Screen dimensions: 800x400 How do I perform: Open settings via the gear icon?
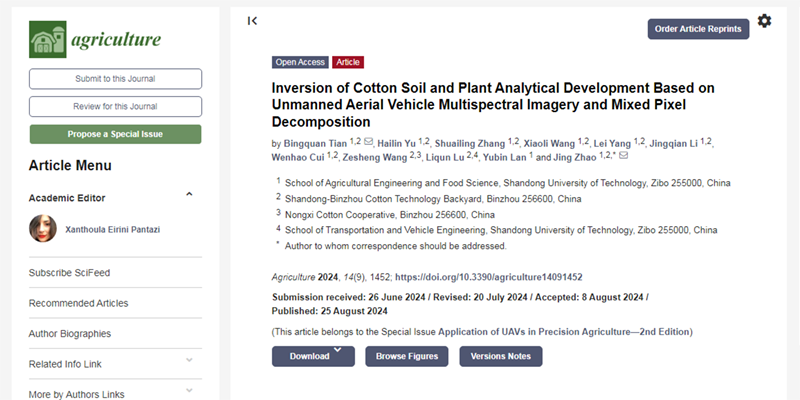point(764,21)
